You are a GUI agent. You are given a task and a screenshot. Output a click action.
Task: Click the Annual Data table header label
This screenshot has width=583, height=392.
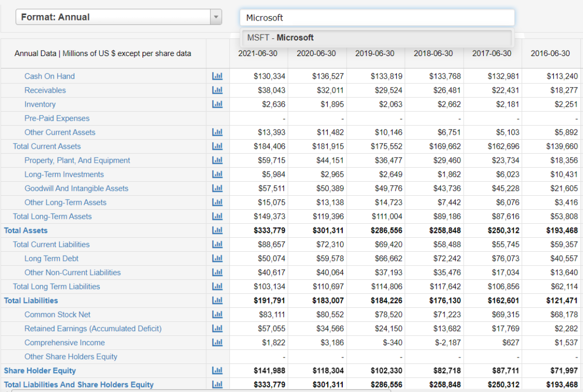[103, 53]
